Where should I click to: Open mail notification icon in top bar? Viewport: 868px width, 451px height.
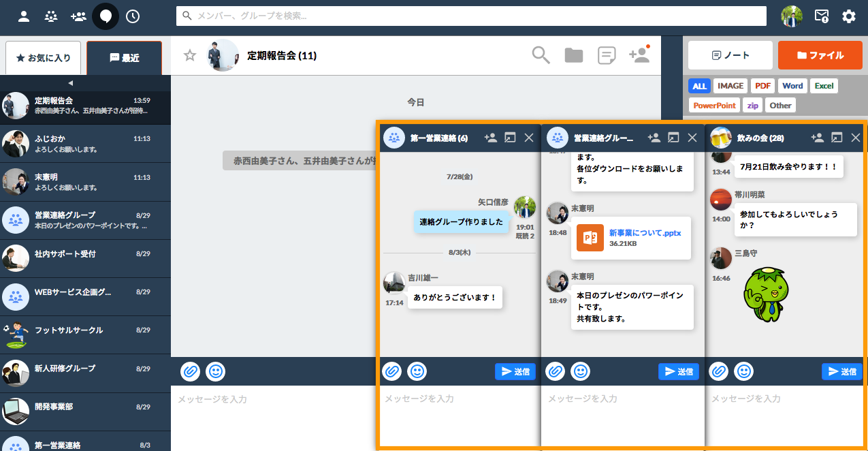(x=822, y=16)
